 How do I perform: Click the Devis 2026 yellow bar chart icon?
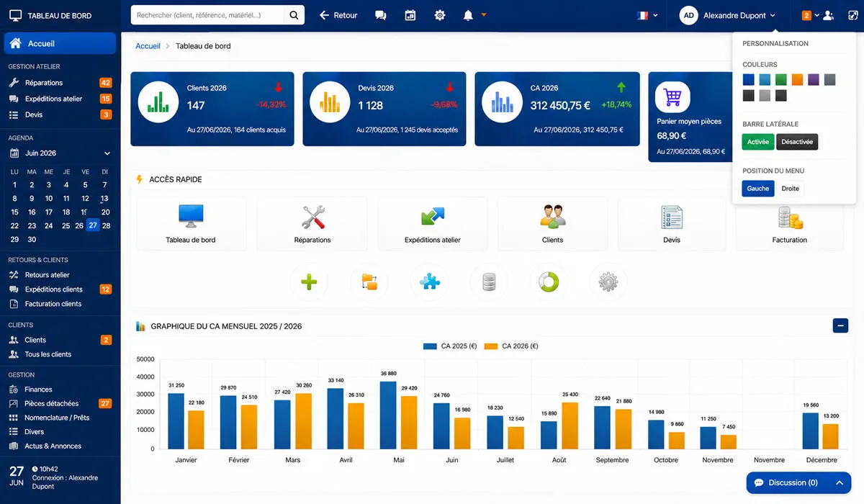pos(330,102)
